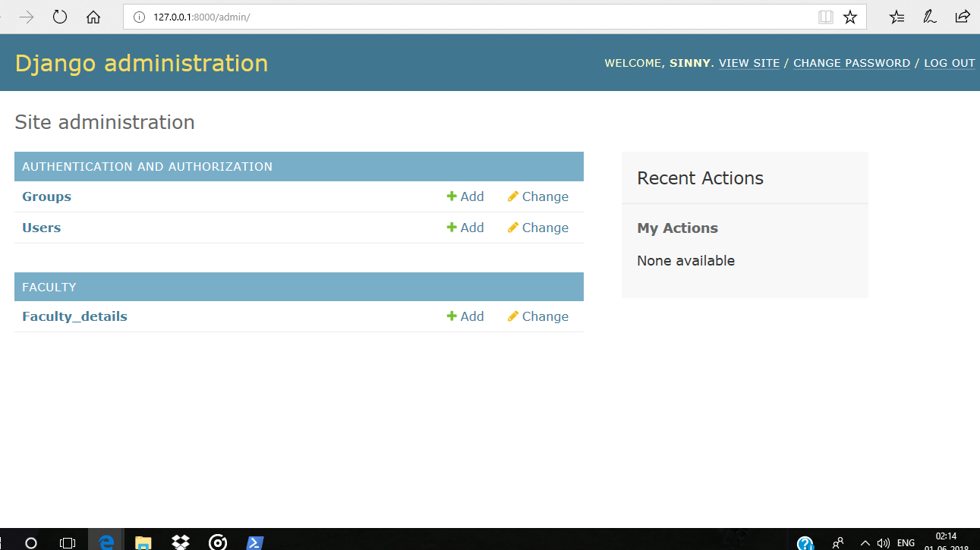Click LOG OUT link
Screen dimensions: 980x550
click(950, 63)
